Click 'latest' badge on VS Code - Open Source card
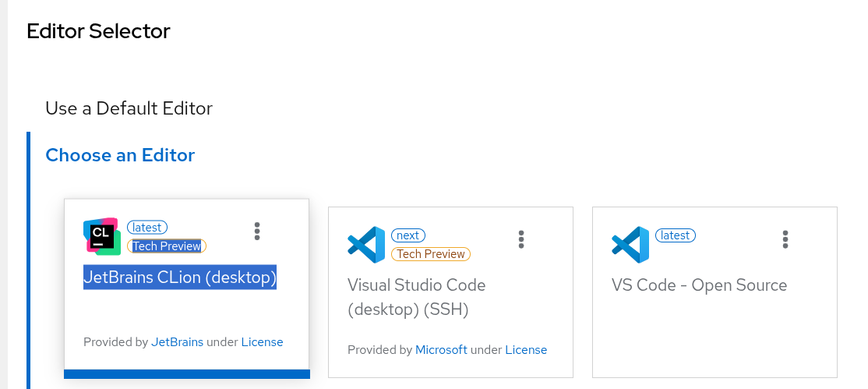Screen dimensions: 868x389 click(x=676, y=235)
